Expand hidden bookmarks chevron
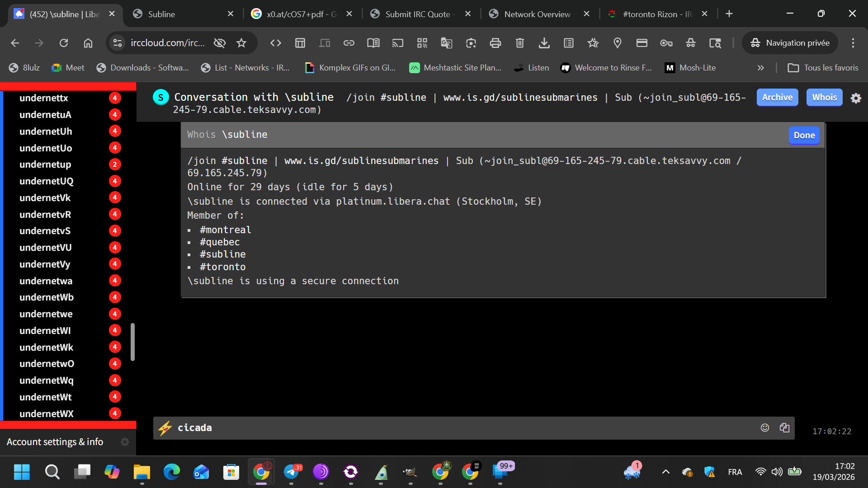The width and height of the screenshot is (868, 488). coord(760,68)
